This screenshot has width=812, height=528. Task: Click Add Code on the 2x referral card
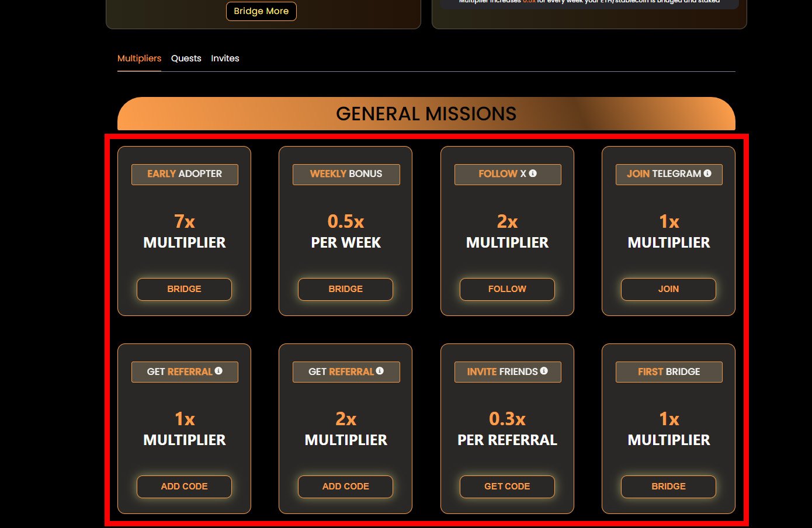(345, 487)
